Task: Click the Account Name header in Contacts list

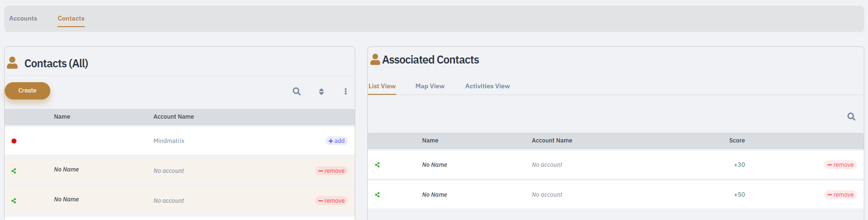Action: pos(174,117)
